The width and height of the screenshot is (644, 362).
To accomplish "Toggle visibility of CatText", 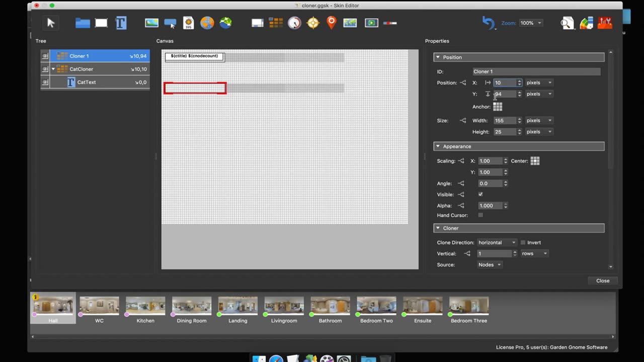I will [x=45, y=82].
